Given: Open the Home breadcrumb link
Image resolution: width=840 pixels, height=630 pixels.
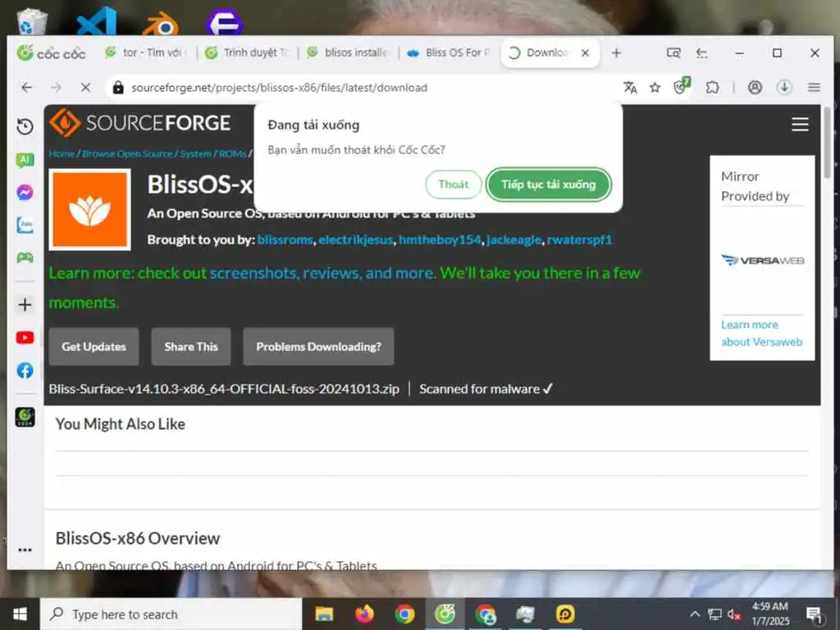Looking at the screenshot, I should point(62,153).
